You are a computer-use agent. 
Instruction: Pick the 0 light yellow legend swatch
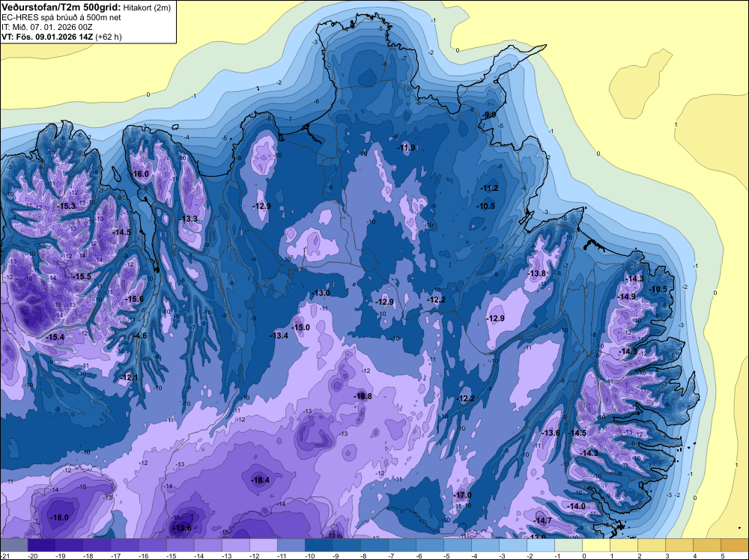(x=595, y=545)
